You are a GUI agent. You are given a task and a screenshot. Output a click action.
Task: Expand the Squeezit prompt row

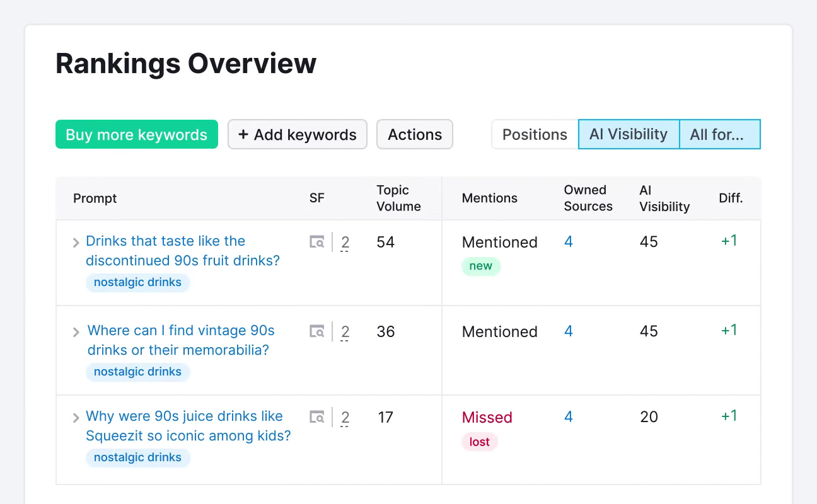pyautogui.click(x=75, y=417)
